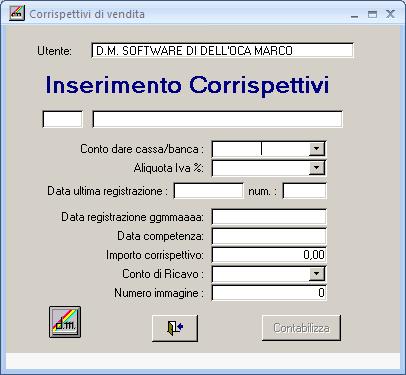Viewport: 406px width, 375px height.
Task: Click the Utente text field
Action: pyautogui.click(x=222, y=51)
